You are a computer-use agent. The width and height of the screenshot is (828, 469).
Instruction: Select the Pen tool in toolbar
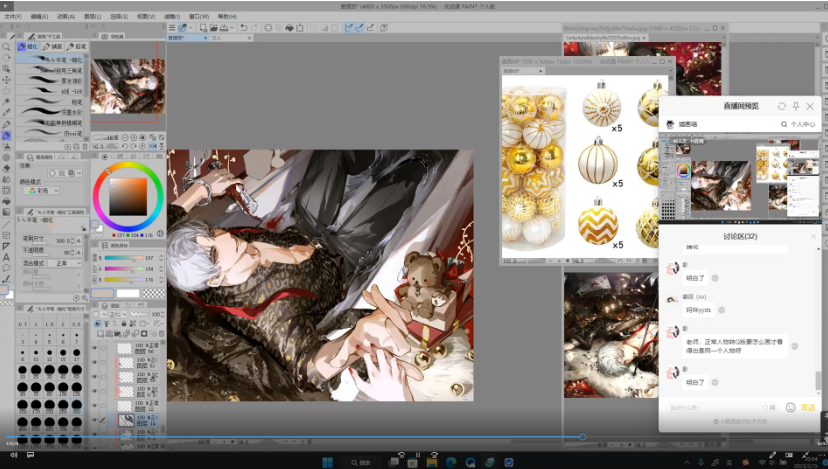pos(6,125)
